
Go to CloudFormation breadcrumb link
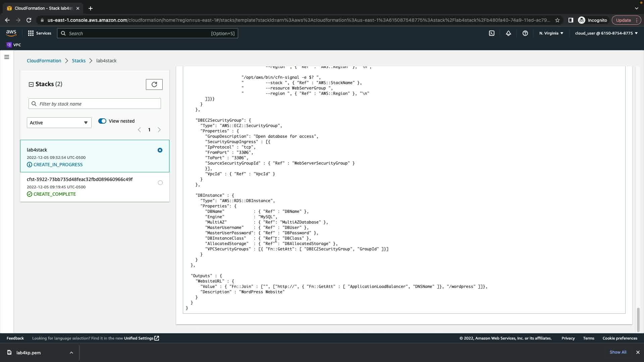44,61
